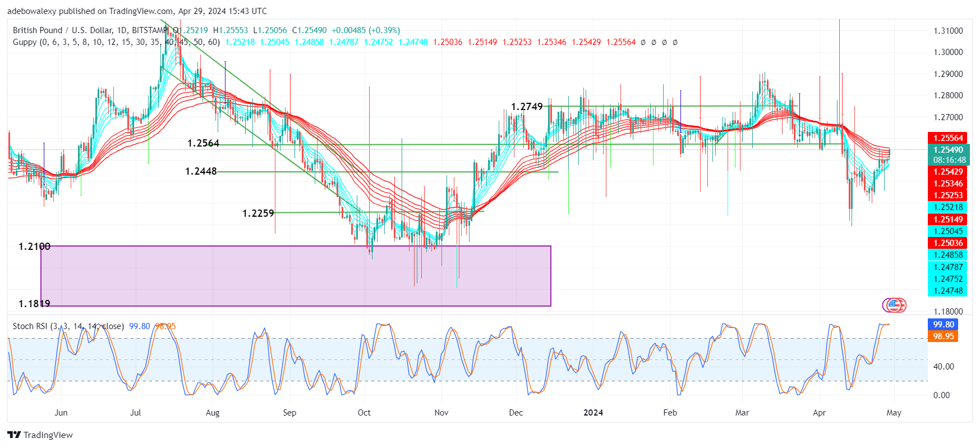Click the Oct label on time axis
The width and height of the screenshot is (980, 447).
tap(364, 413)
